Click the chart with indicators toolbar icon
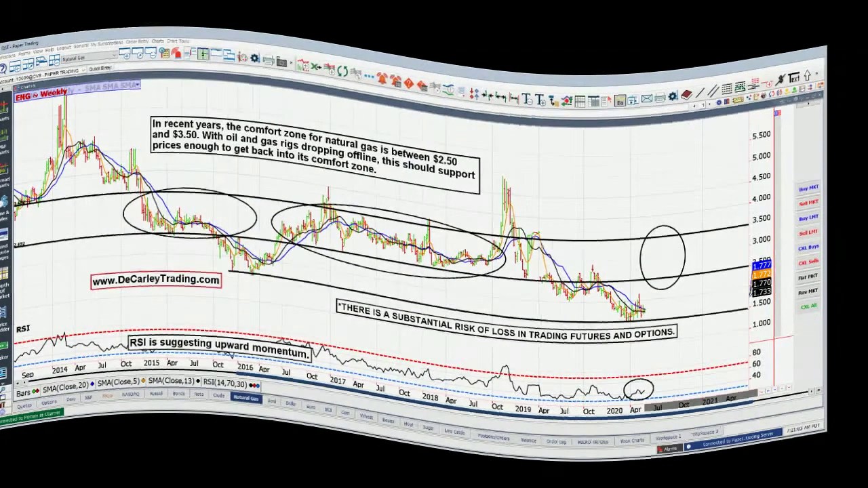This screenshot has width=868, height=488. (x=302, y=65)
